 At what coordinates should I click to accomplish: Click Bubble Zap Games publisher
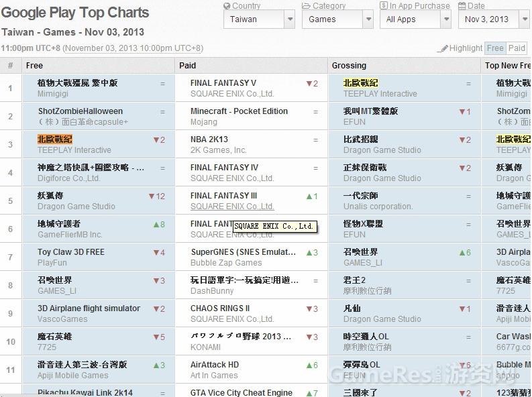pos(226,263)
